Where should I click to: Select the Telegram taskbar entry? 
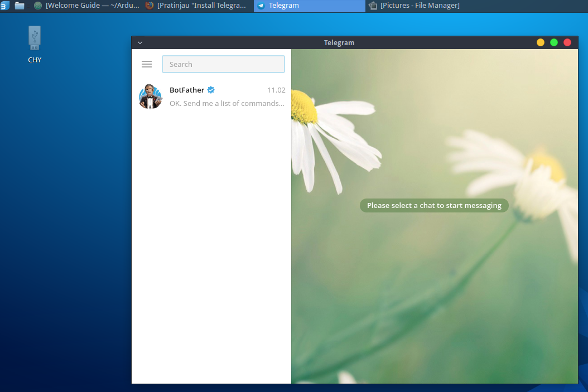(x=310, y=6)
